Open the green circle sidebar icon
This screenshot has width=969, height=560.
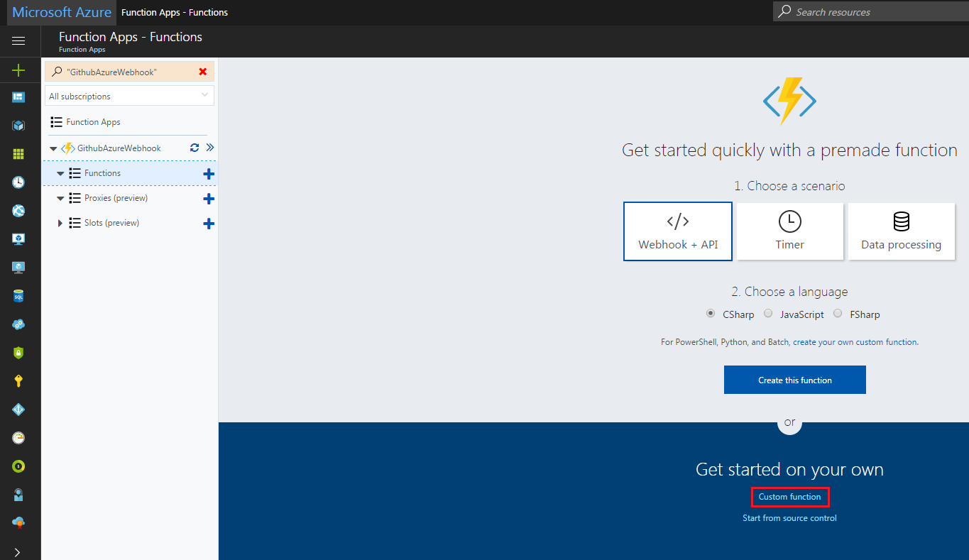click(x=18, y=466)
